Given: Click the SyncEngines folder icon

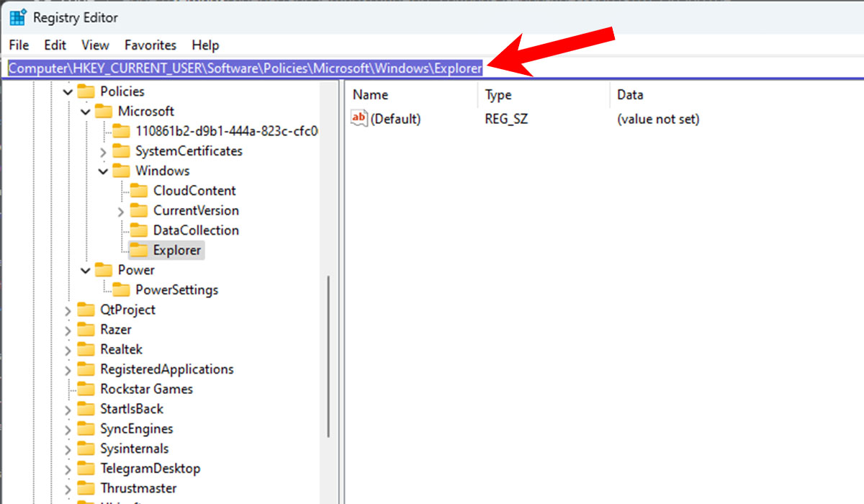Looking at the screenshot, I should [85, 428].
